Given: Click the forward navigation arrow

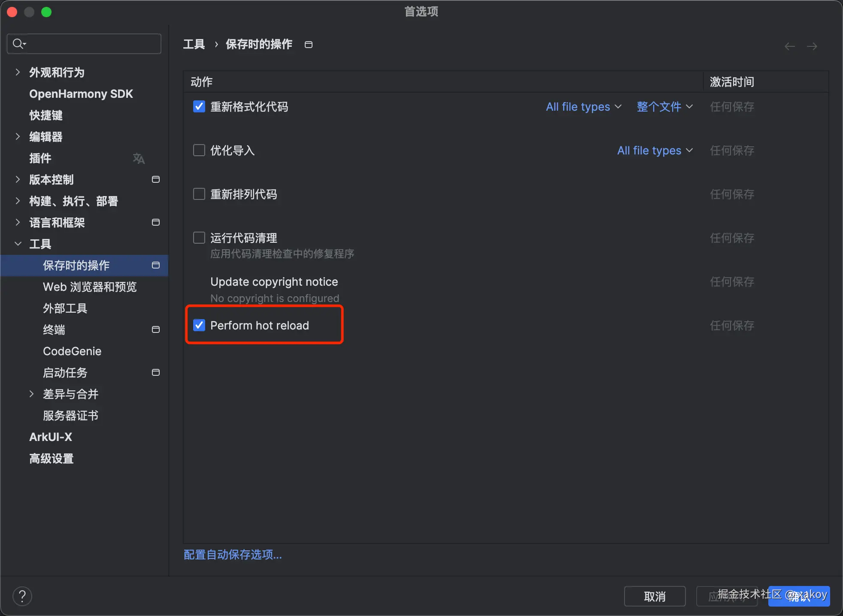Looking at the screenshot, I should click(x=812, y=46).
